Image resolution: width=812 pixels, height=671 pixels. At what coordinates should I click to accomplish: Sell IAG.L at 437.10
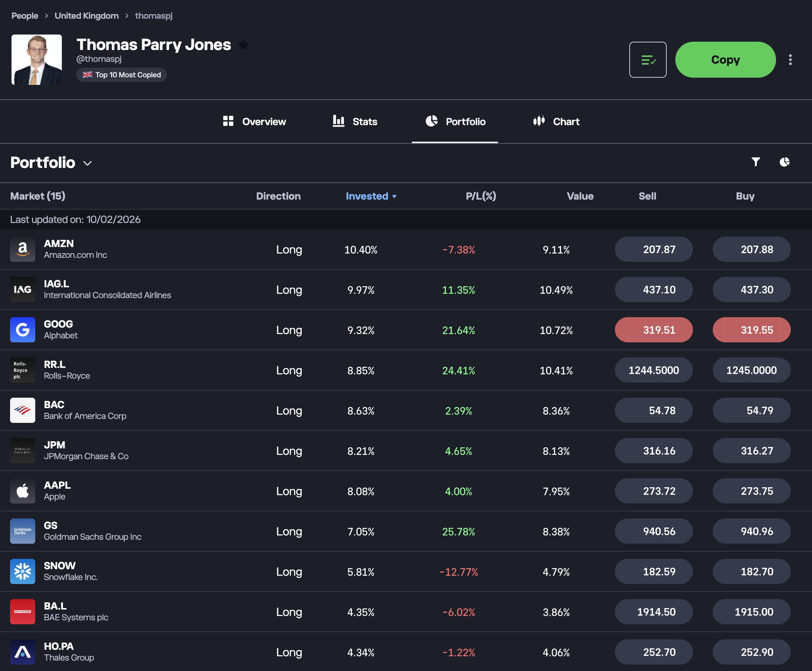point(653,289)
